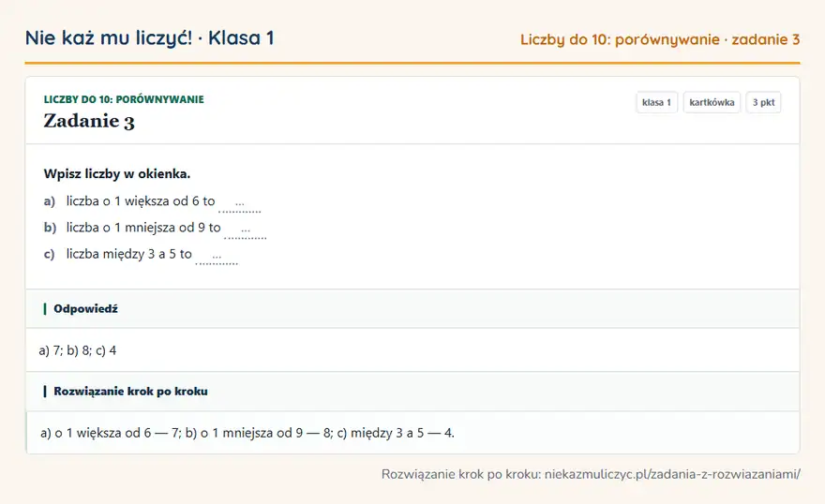
Task: Click the '3 pkt' tag
Action: 763,102
